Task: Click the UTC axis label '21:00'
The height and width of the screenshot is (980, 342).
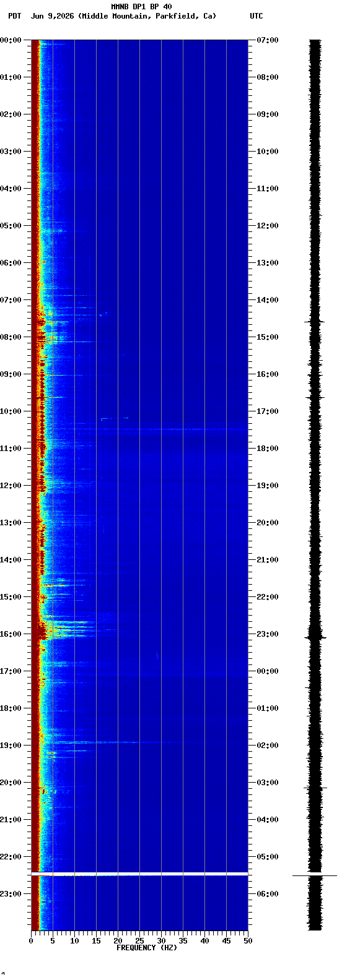Action: point(268,560)
